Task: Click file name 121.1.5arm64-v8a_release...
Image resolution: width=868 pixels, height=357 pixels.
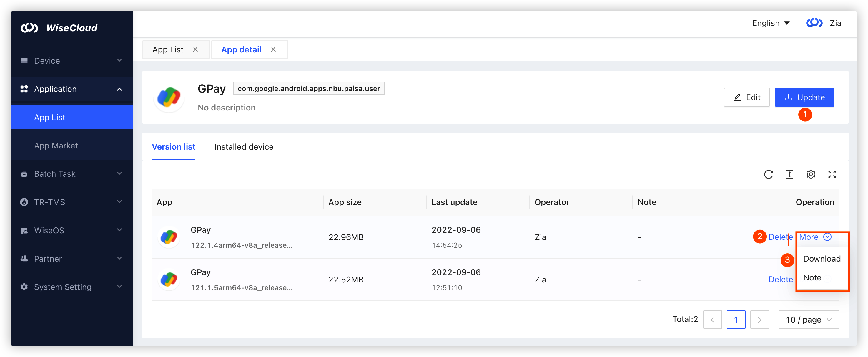Action: click(x=241, y=288)
